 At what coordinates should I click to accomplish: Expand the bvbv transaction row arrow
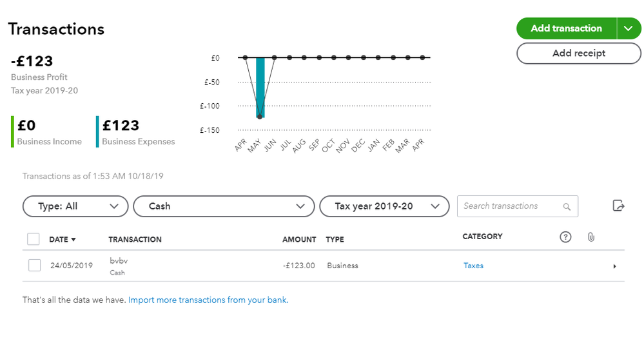pos(614,266)
